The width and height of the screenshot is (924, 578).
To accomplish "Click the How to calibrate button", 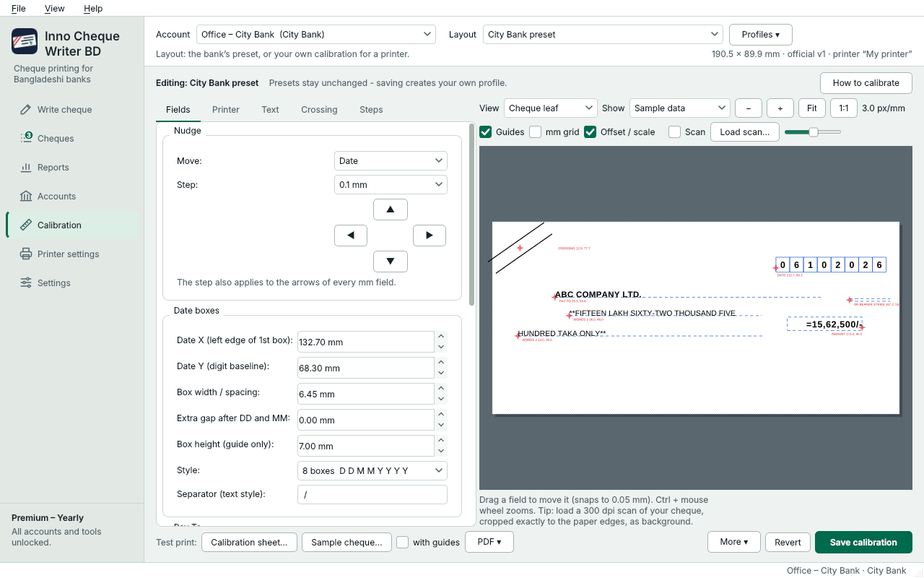I will coord(866,83).
